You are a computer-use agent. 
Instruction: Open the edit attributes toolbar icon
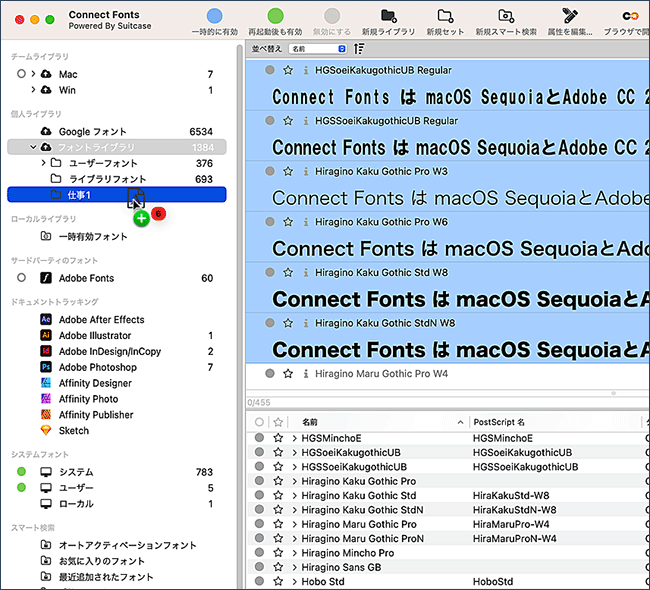click(x=570, y=16)
